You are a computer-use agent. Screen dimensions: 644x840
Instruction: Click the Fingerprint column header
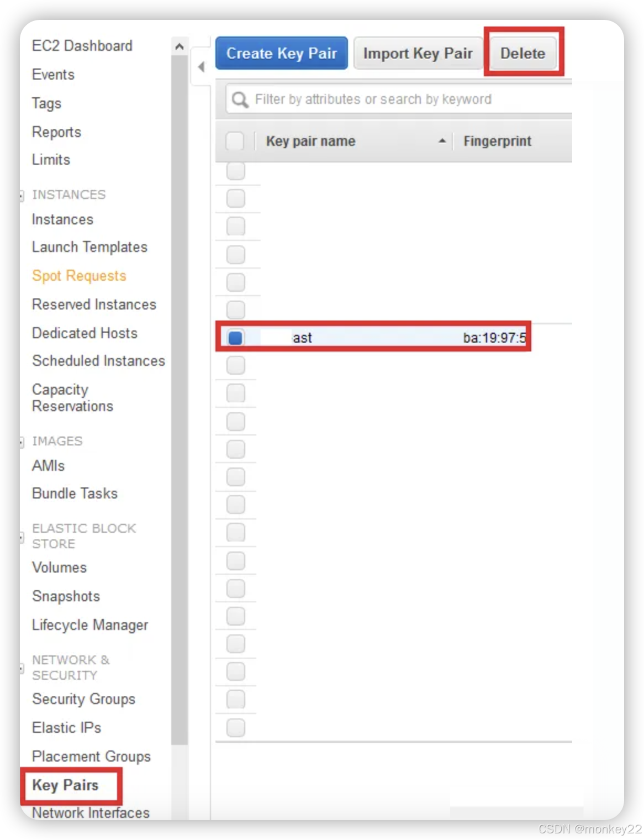pos(497,141)
